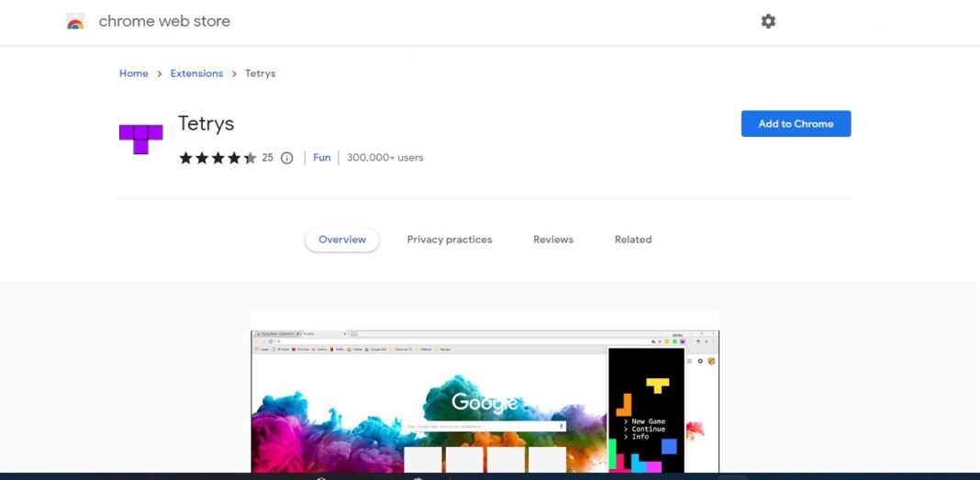Screen dimensions: 980x480
Task: Switch to the Related tab
Action: (633, 240)
